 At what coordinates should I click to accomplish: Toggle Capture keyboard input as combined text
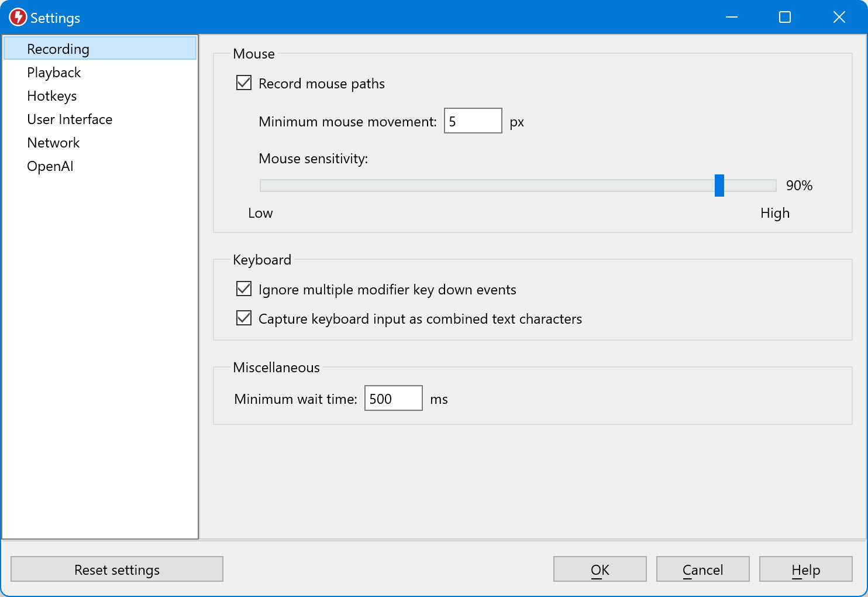244,318
